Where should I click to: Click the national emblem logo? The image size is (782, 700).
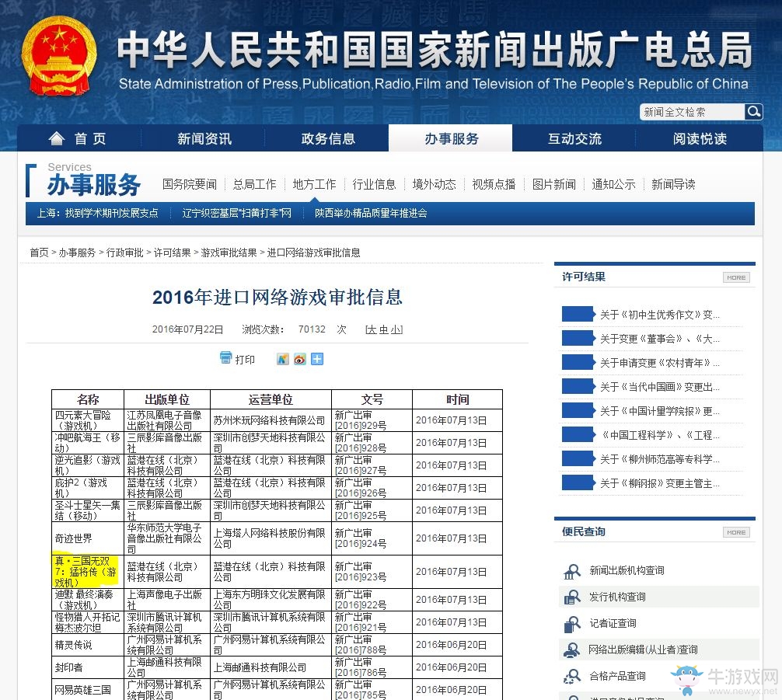[59, 57]
